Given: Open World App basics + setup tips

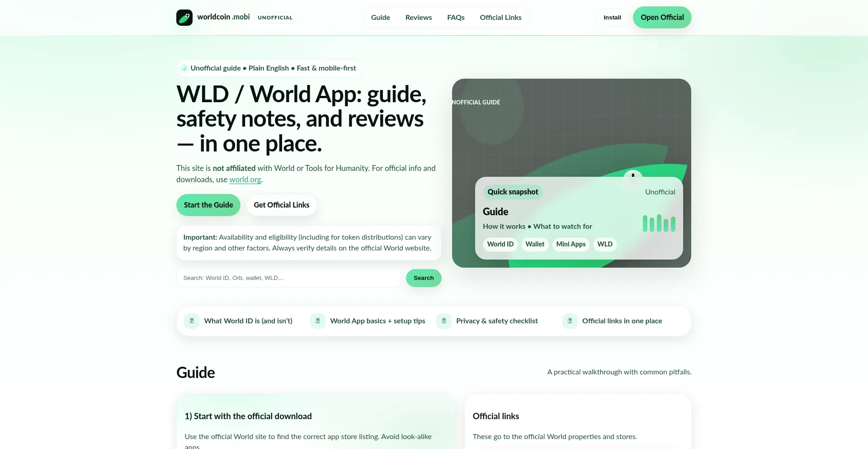Looking at the screenshot, I should tap(377, 321).
